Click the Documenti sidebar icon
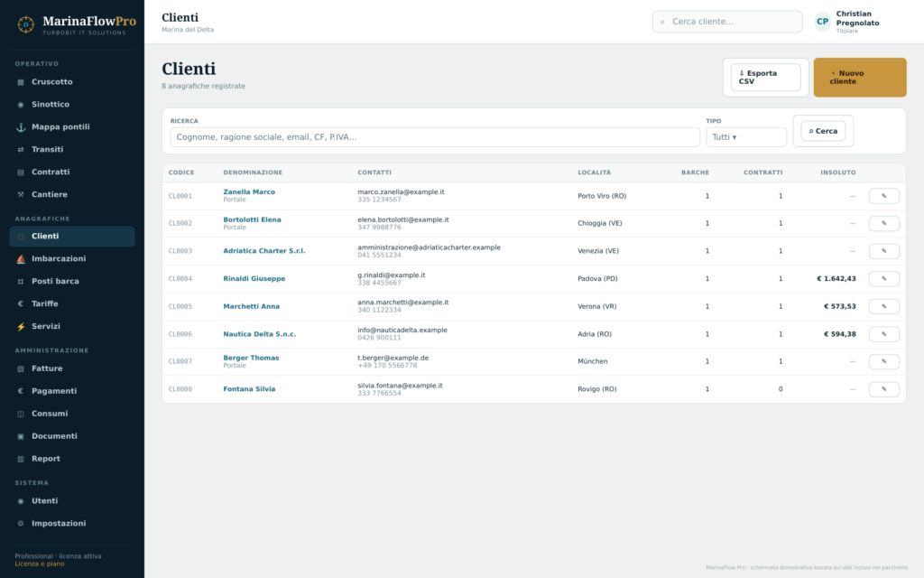 click(x=21, y=436)
